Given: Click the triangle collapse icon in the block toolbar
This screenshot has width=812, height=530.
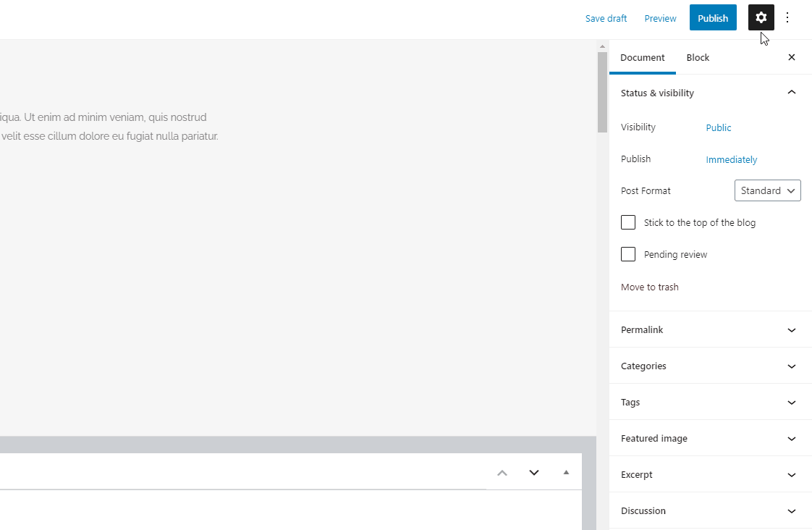Looking at the screenshot, I should point(565,472).
